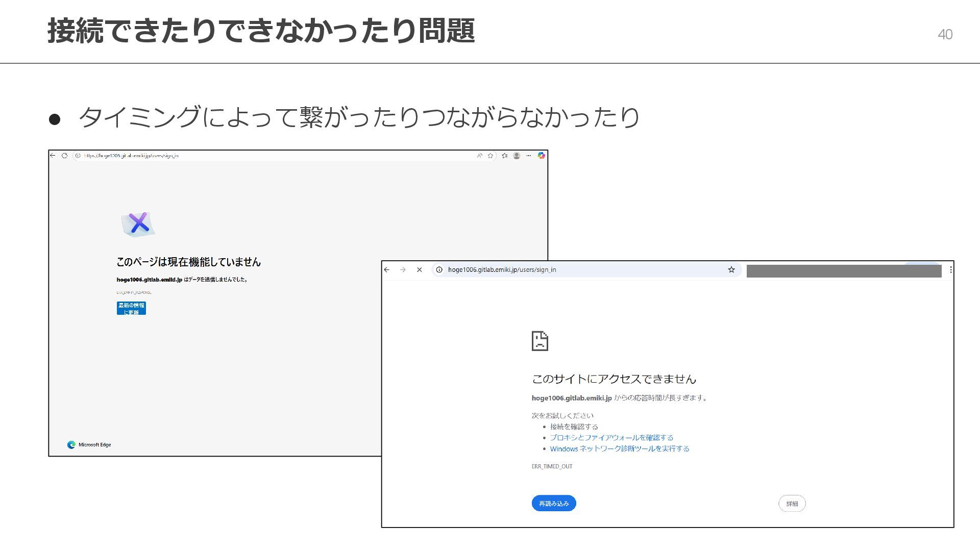This screenshot has height=551, width=980.
Task: Click Edge add to favorites star
Action: point(491,156)
